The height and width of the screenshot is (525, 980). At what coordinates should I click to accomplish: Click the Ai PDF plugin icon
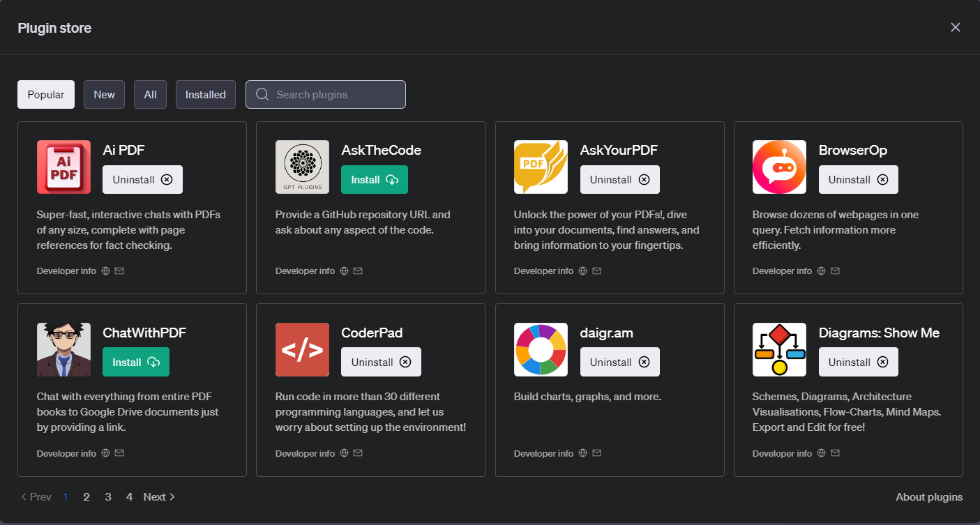[63, 167]
